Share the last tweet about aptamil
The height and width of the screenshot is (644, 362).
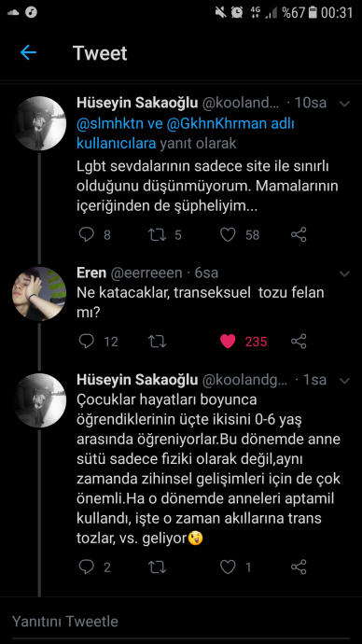click(299, 567)
